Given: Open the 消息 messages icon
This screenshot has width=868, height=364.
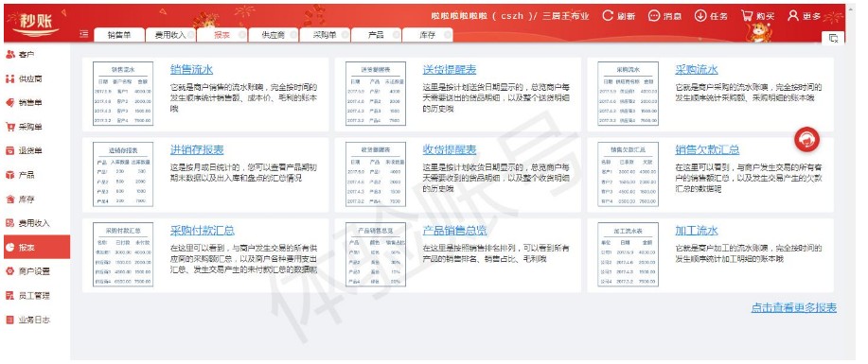Looking at the screenshot, I should 654,16.
